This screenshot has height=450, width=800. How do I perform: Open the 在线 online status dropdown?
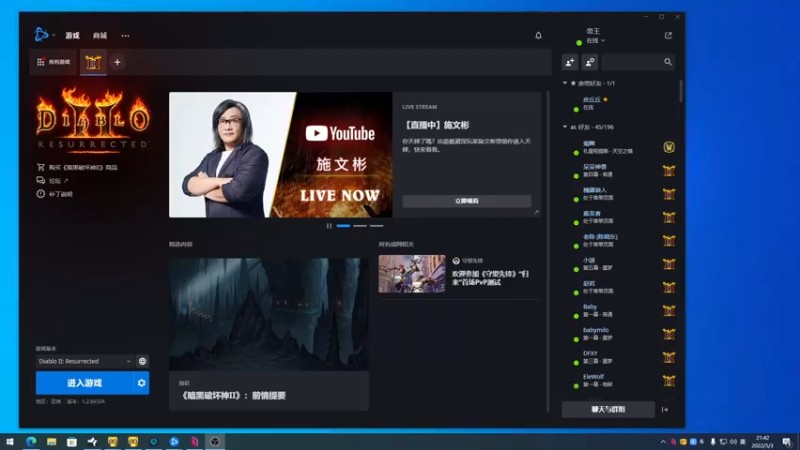coord(595,40)
